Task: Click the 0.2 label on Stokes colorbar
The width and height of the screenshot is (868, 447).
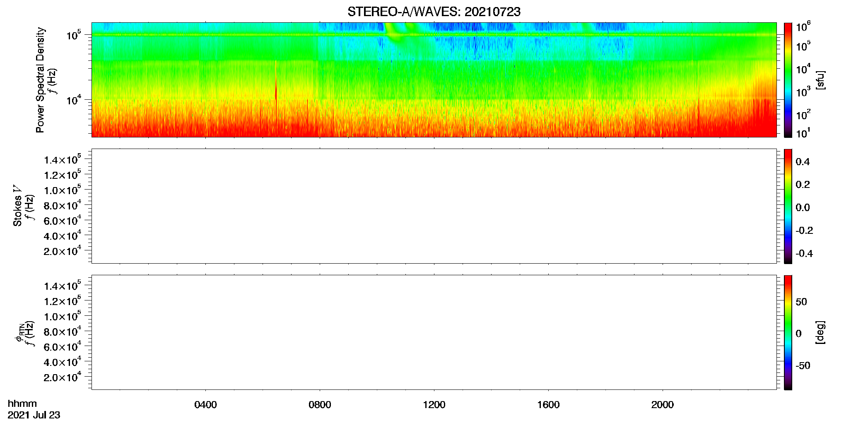Action: 803,185
